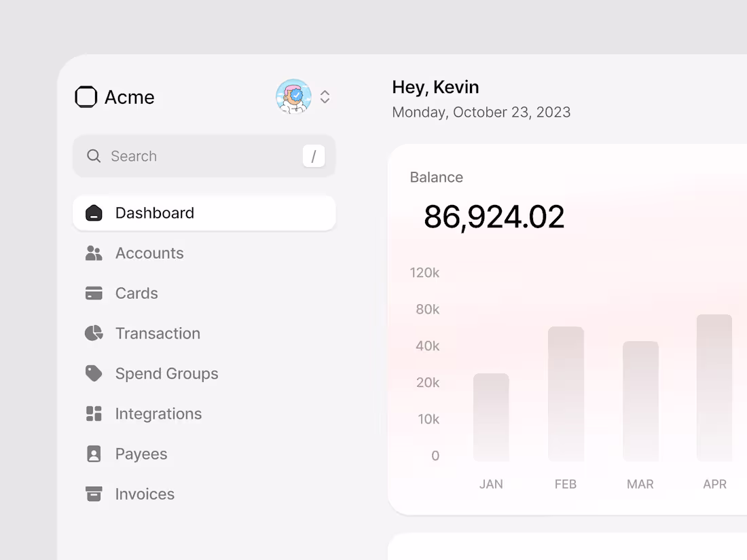Click the Invoices icon in sidebar
Image resolution: width=747 pixels, height=560 pixels.
point(93,493)
